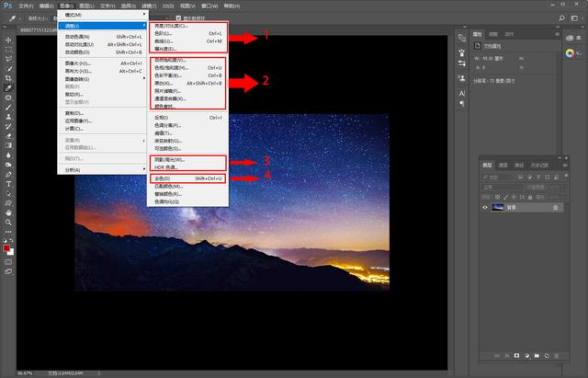
Task: Click the Change Screen Mode icon
Action: pos(8,271)
